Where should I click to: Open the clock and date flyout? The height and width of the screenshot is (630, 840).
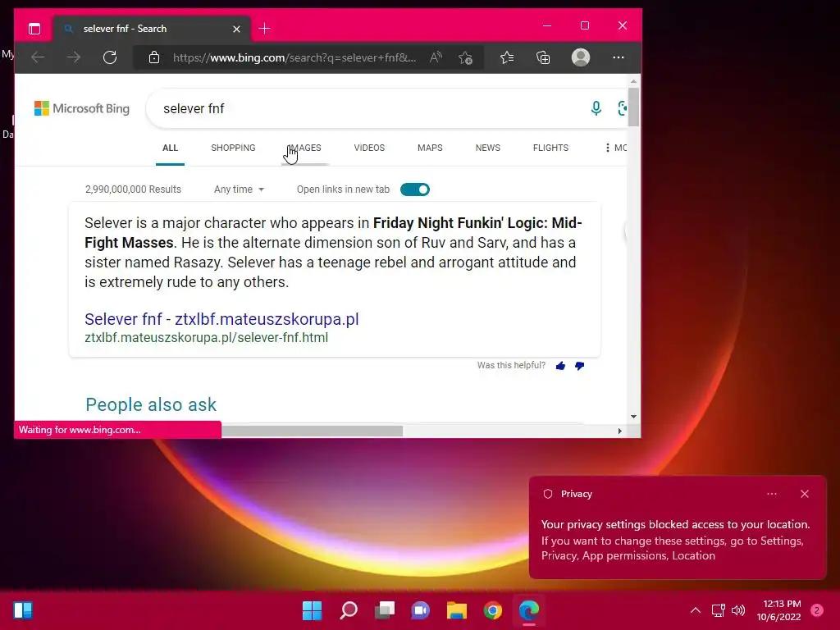(x=779, y=610)
